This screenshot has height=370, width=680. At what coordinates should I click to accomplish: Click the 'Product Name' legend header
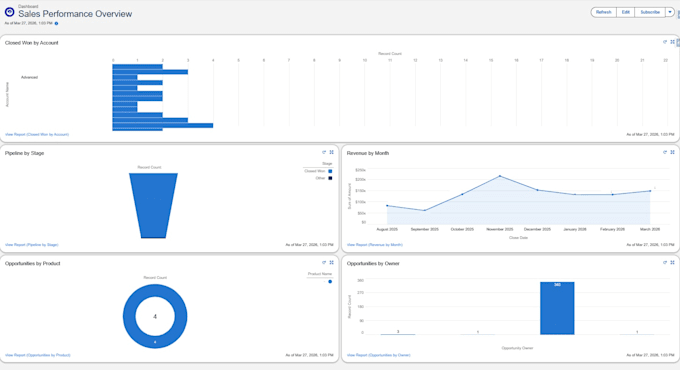click(320, 274)
